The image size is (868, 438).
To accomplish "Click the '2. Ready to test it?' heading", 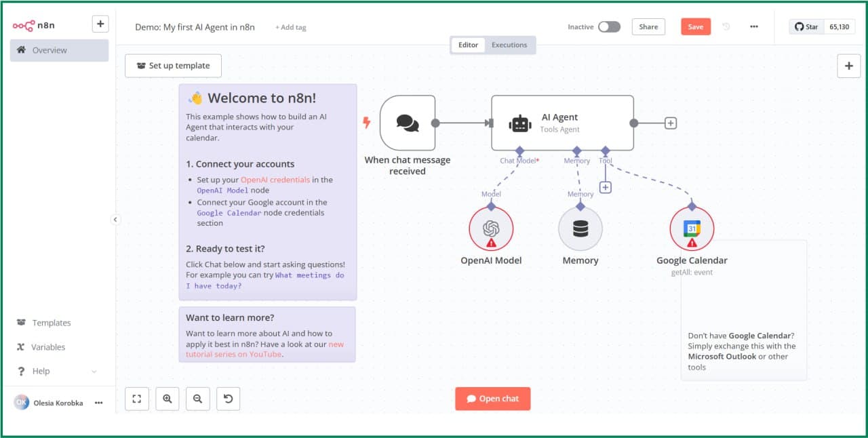I will [225, 249].
